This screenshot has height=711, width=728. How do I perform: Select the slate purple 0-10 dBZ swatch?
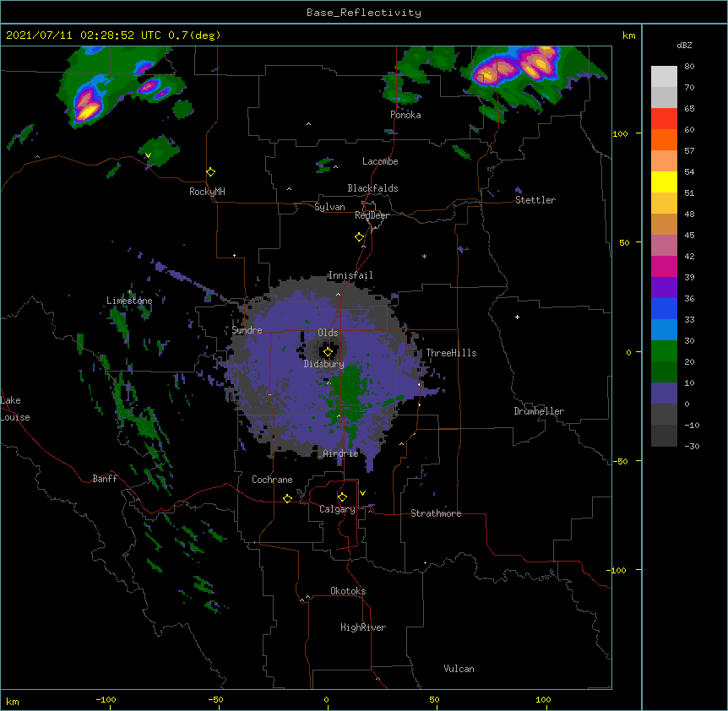pyautogui.click(x=664, y=393)
